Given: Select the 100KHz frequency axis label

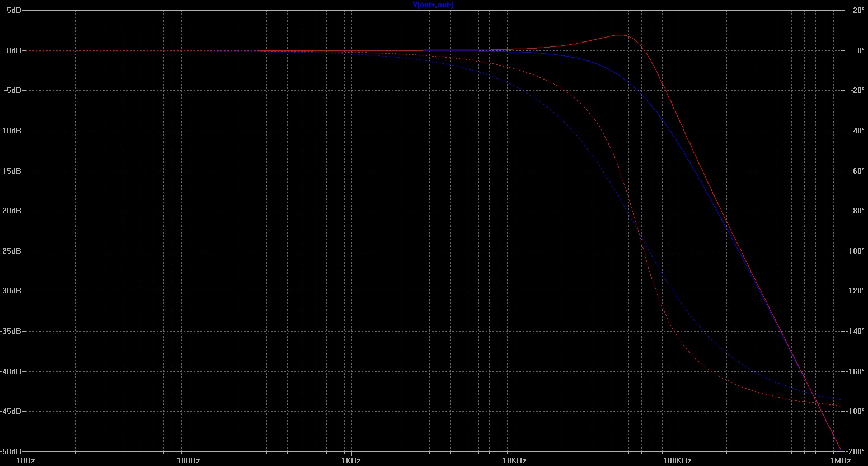Looking at the screenshot, I should [x=677, y=461].
